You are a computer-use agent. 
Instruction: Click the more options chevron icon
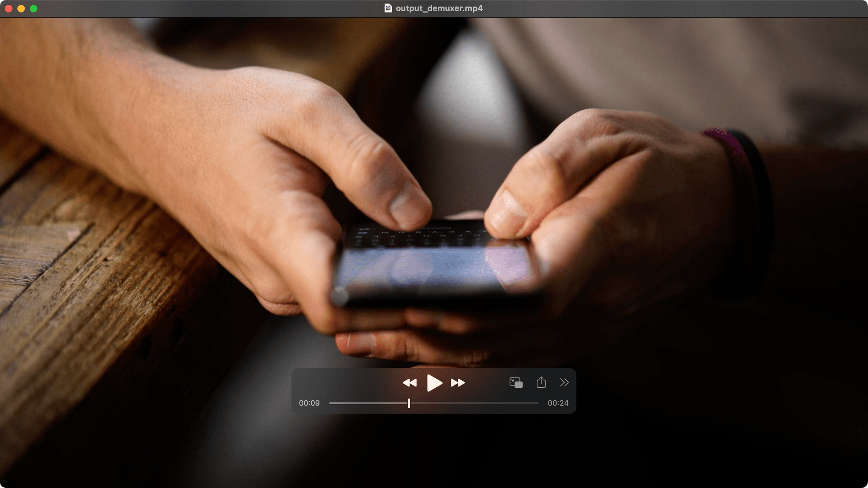(565, 382)
